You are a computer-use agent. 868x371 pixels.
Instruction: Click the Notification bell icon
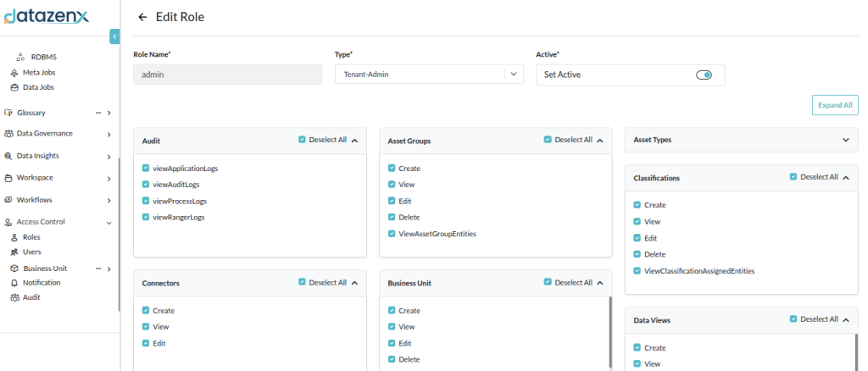[x=14, y=283]
